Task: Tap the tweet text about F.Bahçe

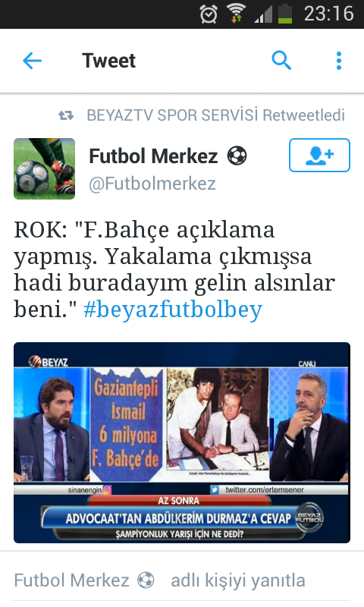Action: tap(174, 269)
